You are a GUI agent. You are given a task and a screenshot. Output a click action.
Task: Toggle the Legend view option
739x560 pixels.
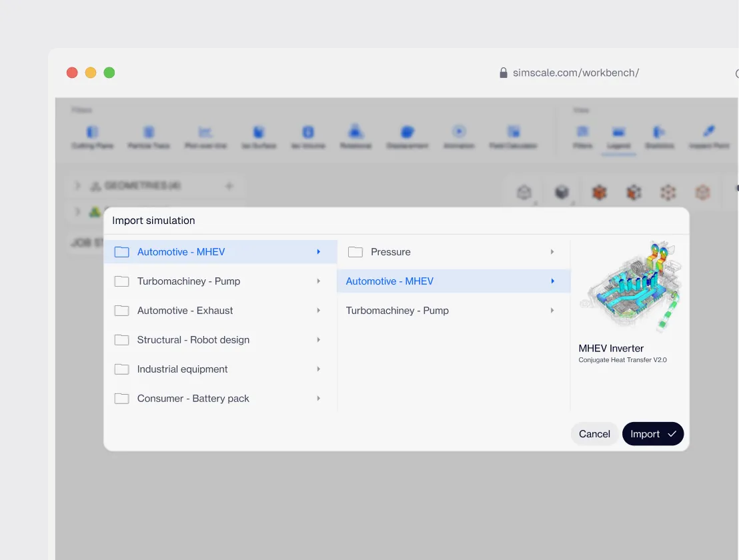click(x=619, y=137)
